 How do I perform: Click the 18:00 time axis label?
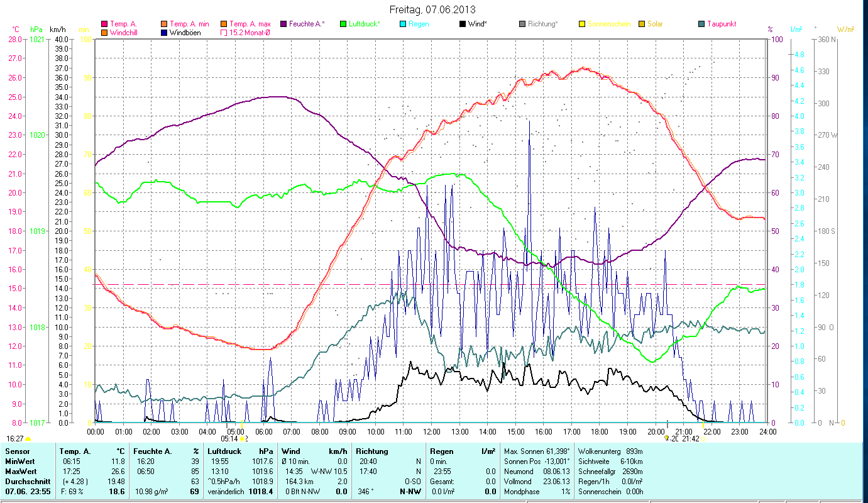(x=600, y=431)
